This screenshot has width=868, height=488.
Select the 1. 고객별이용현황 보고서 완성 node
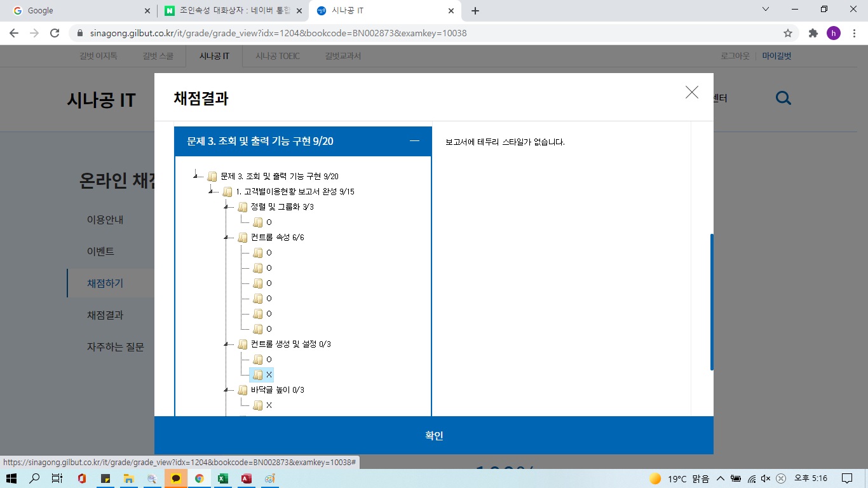tap(295, 192)
